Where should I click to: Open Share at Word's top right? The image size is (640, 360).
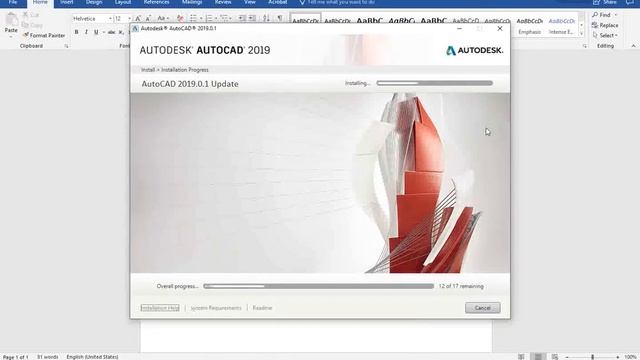[x=605, y=2]
